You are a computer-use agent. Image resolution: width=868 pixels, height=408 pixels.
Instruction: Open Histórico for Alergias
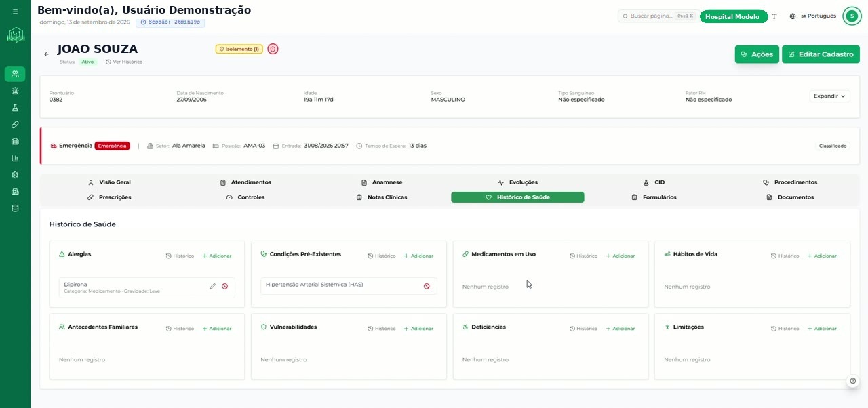click(x=180, y=256)
